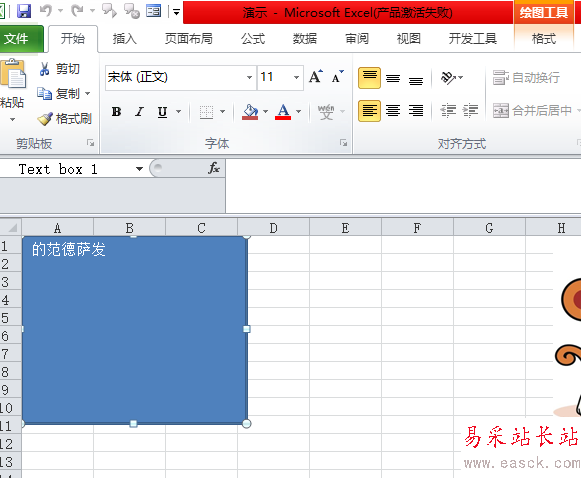
Task: Switch to the 公式 (Formulas) tab
Action: [253, 39]
